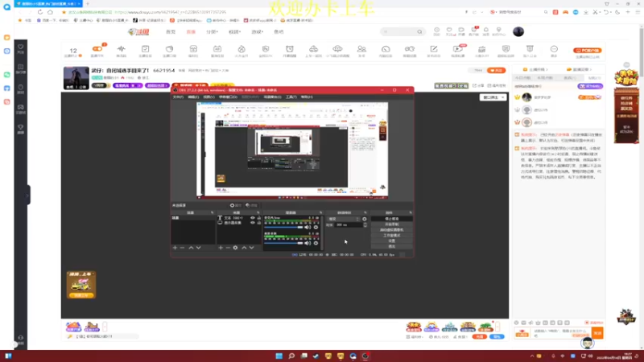This screenshot has height=362, width=644.
Task: Open OBS 文件(F) menu
Action: click(178, 97)
